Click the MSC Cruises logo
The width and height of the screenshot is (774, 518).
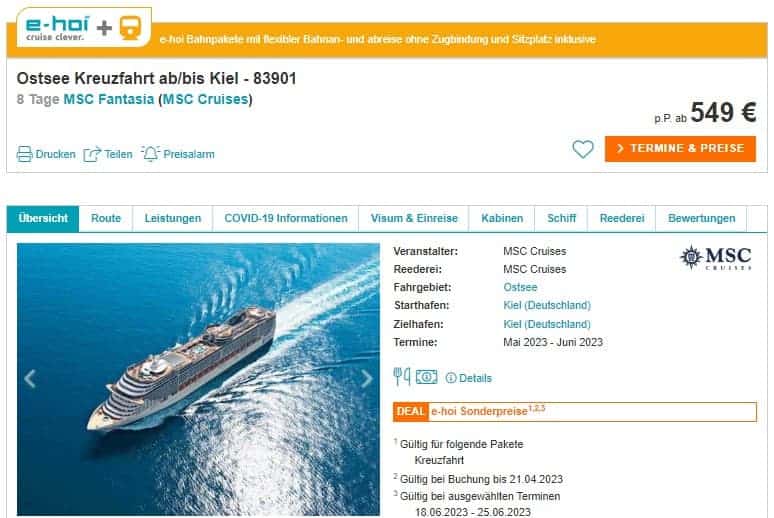click(716, 257)
